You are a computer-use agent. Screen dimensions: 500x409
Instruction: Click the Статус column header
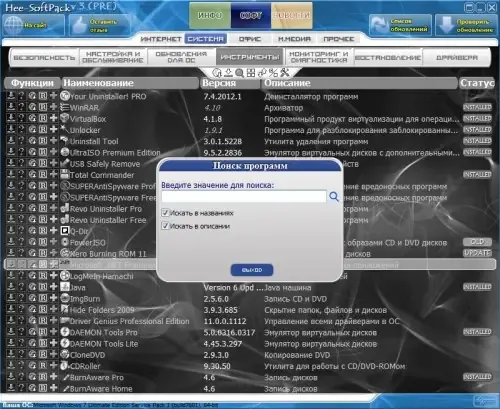pos(477,83)
